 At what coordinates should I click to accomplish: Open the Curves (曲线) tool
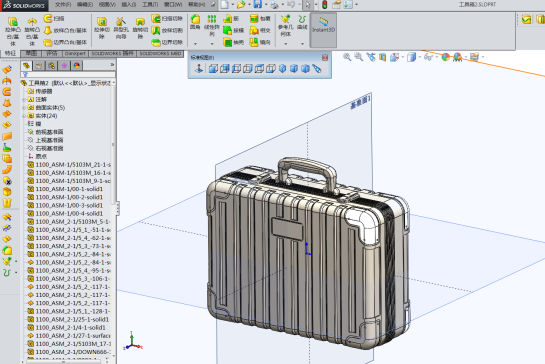(302, 22)
